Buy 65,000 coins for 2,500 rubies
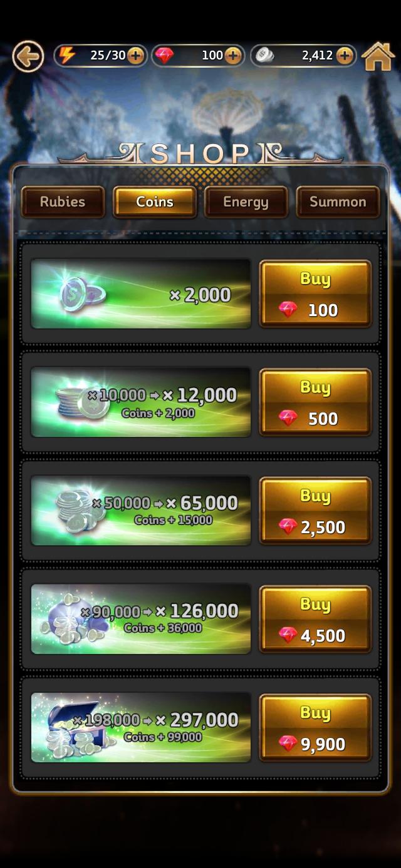The image size is (401, 868). coord(315,511)
